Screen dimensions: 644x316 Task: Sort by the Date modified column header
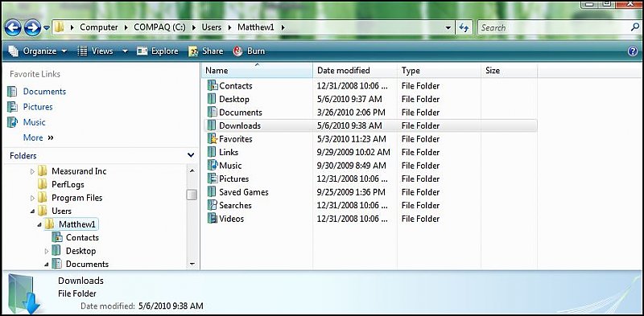coord(355,70)
